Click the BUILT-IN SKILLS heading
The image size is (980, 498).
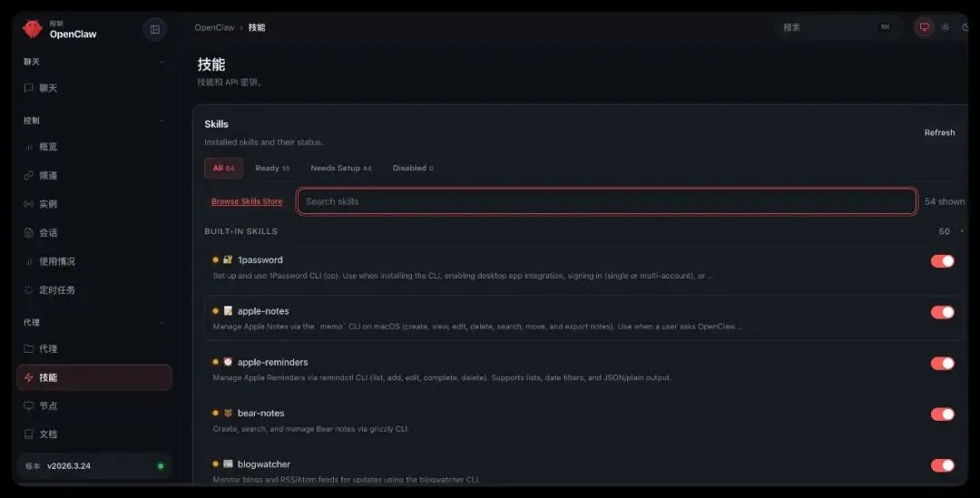pyautogui.click(x=240, y=231)
